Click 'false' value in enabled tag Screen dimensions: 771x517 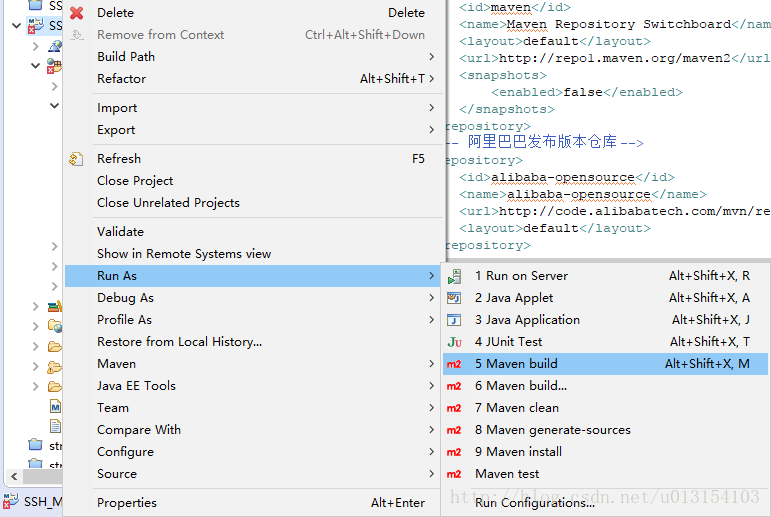point(583,92)
